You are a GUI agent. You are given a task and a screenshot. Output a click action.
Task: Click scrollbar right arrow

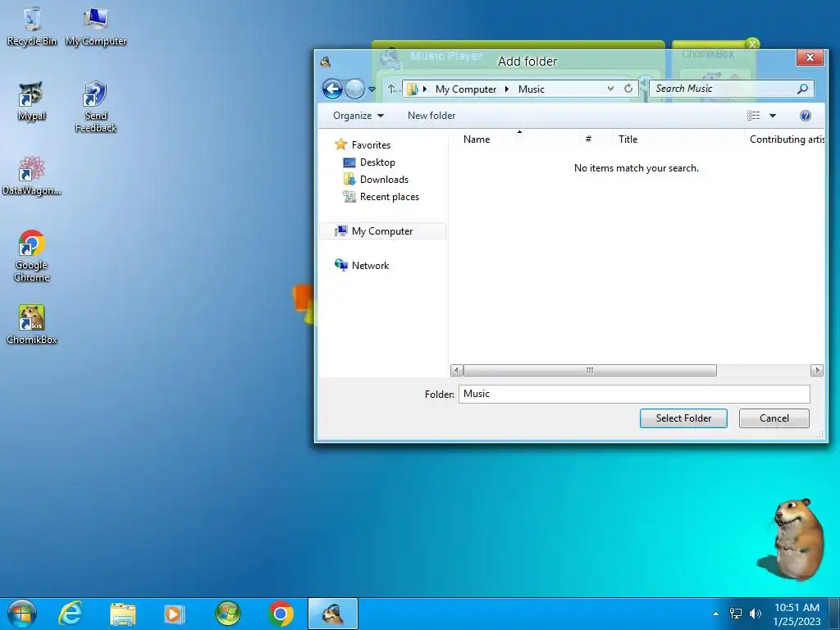(816, 370)
